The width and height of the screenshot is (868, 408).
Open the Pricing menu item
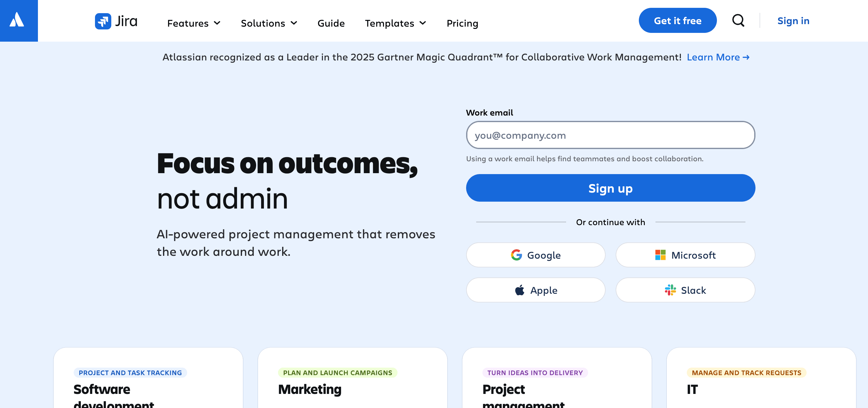click(462, 23)
